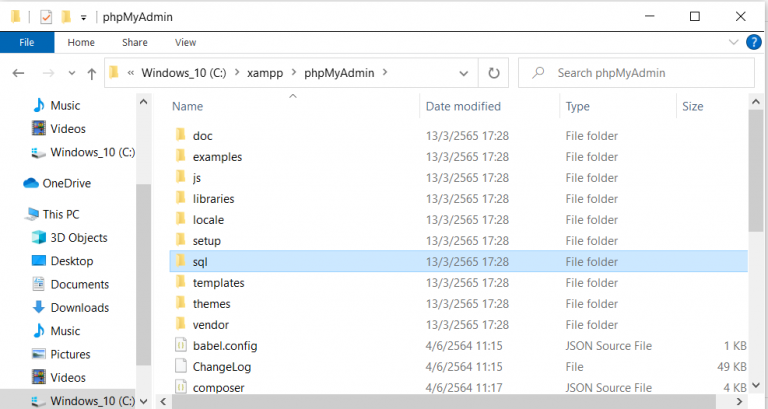Refresh the phpMyAdmin folder view

click(493, 73)
